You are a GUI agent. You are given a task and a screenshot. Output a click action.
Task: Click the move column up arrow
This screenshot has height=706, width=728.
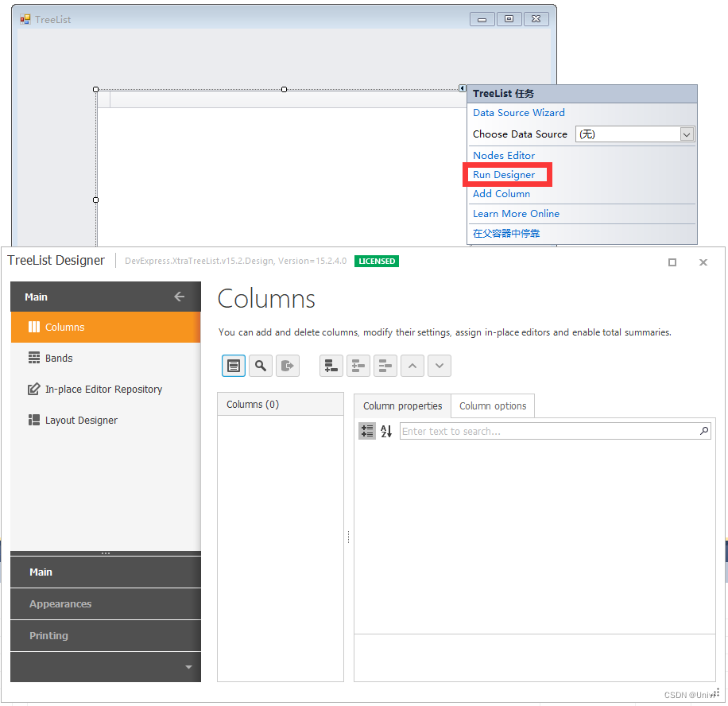412,366
